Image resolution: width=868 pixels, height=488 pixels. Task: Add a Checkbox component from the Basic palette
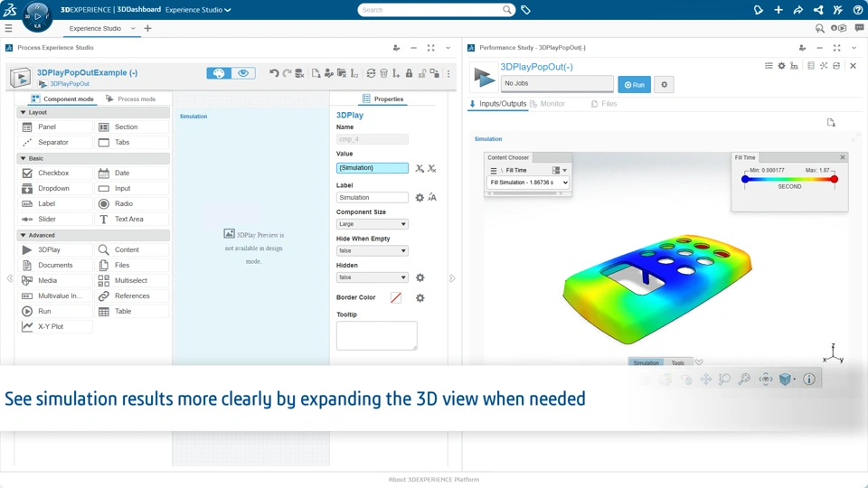[x=54, y=174]
